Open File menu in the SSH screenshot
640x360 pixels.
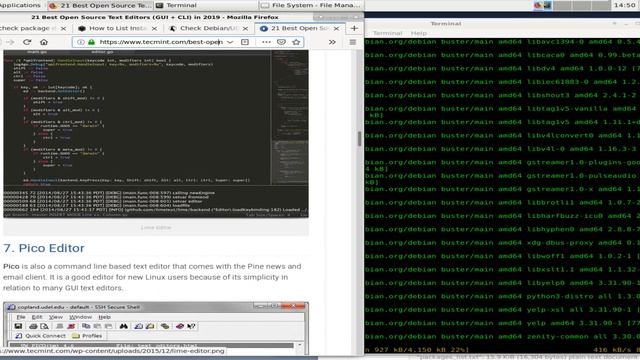pos(21,317)
